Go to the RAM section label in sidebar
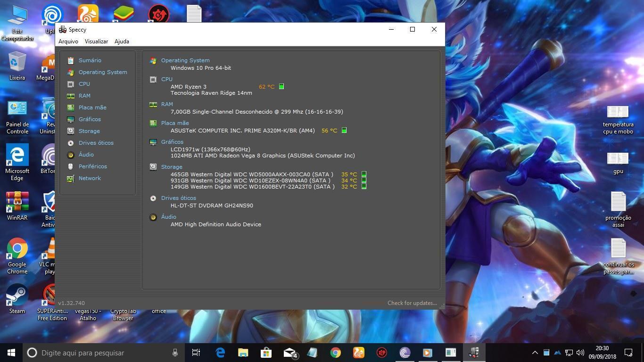 [x=84, y=96]
